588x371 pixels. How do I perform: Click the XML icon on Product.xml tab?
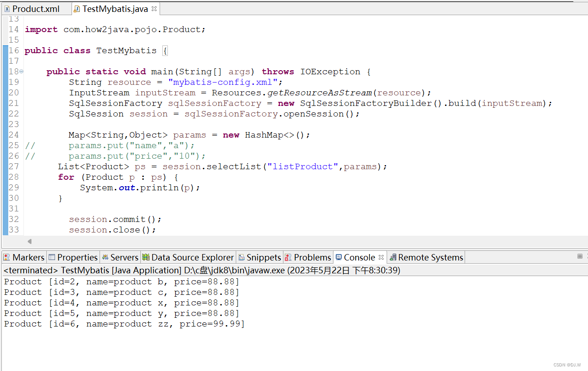(6, 8)
